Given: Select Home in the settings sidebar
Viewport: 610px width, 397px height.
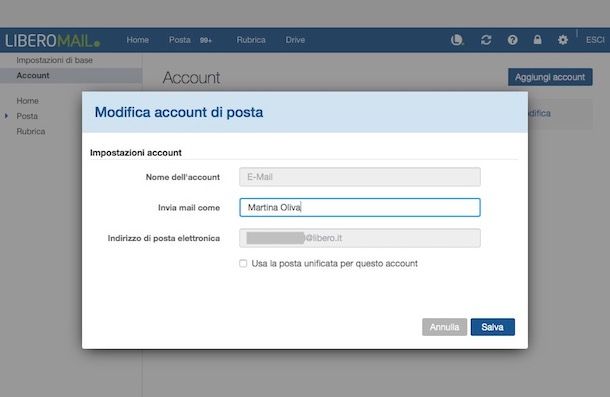Looking at the screenshot, I should 27,101.
